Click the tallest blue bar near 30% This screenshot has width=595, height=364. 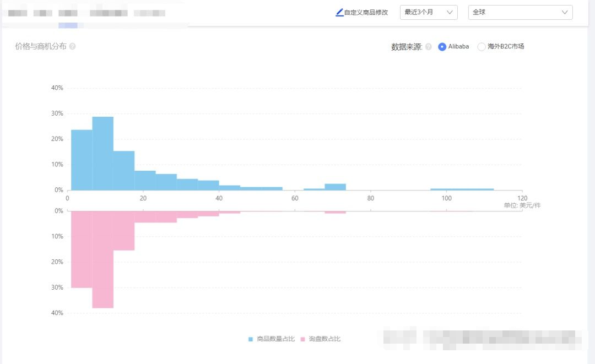(x=103, y=154)
